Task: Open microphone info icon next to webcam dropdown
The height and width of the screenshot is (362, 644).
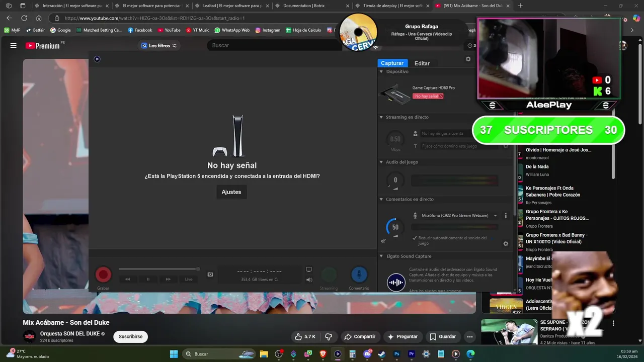Action: pos(506,216)
